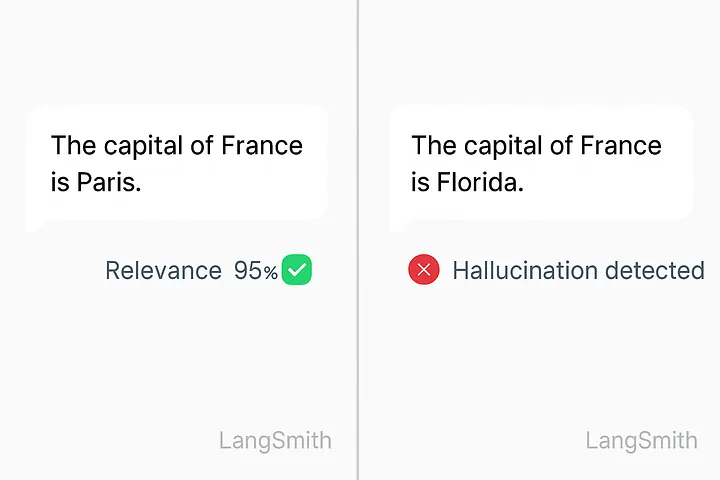Click the LangSmith watermark in right panel

641,440
